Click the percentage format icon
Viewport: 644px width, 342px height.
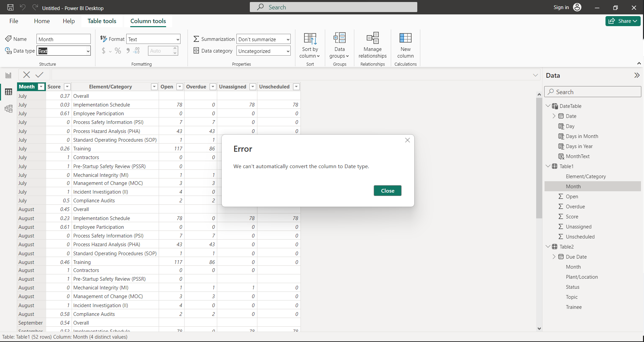118,51
